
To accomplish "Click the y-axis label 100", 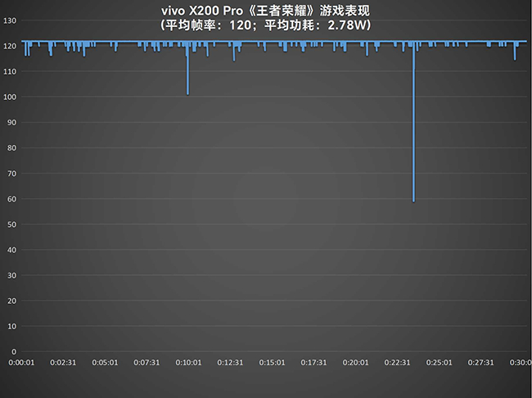I will coord(10,97).
